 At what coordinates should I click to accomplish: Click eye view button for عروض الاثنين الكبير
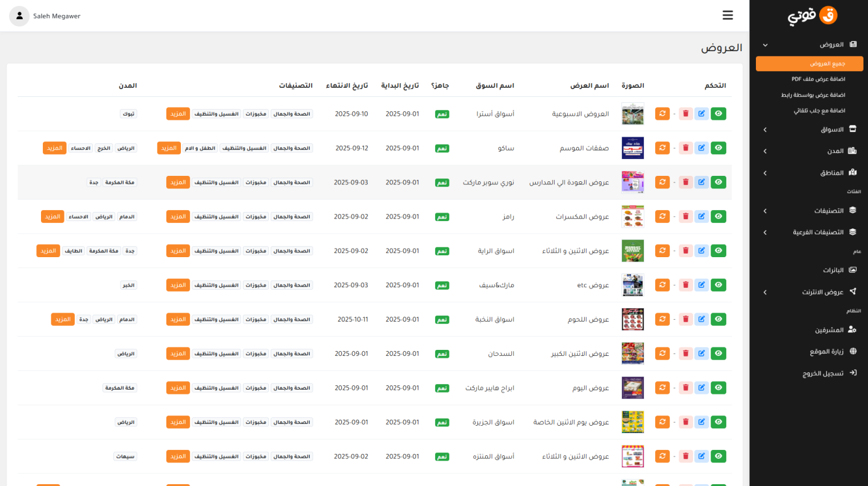719,354
